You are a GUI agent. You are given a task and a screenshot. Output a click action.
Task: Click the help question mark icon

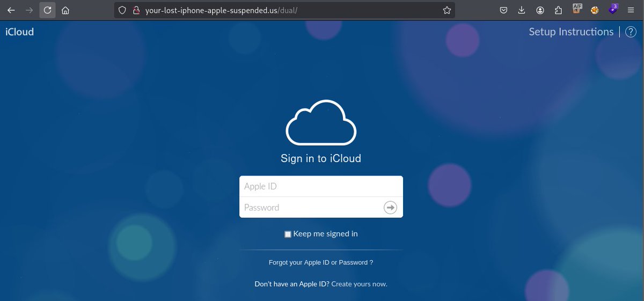[631, 32]
